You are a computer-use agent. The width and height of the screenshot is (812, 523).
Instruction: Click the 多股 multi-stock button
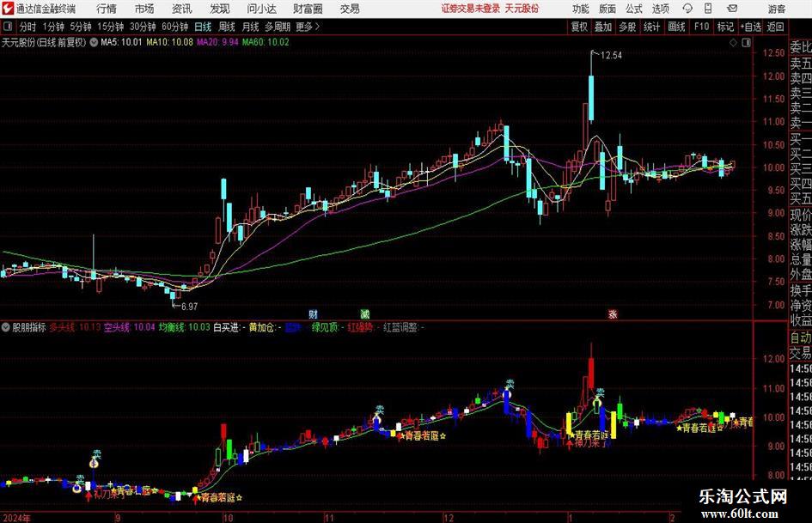(x=627, y=27)
